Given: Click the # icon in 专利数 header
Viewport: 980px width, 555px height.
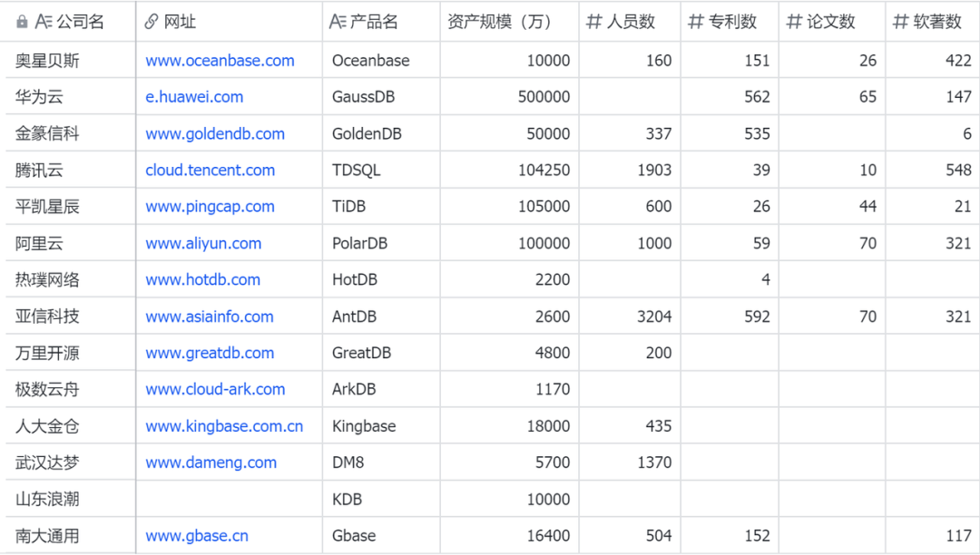Looking at the screenshot, I should pyautogui.click(x=696, y=22).
